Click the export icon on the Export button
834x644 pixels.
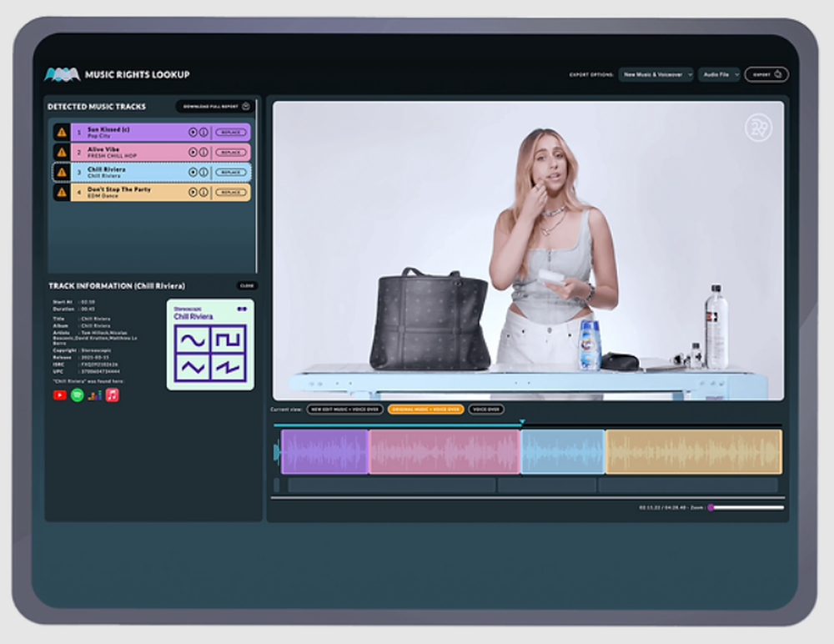pyautogui.click(x=777, y=74)
